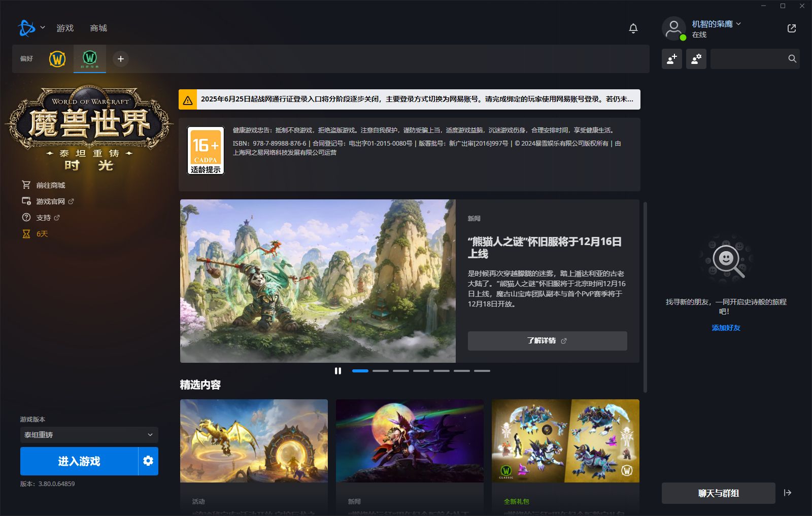Image resolution: width=812 pixels, height=516 pixels.
Task: Expand the 机智的枭鹰 account dropdown
Action: click(716, 24)
